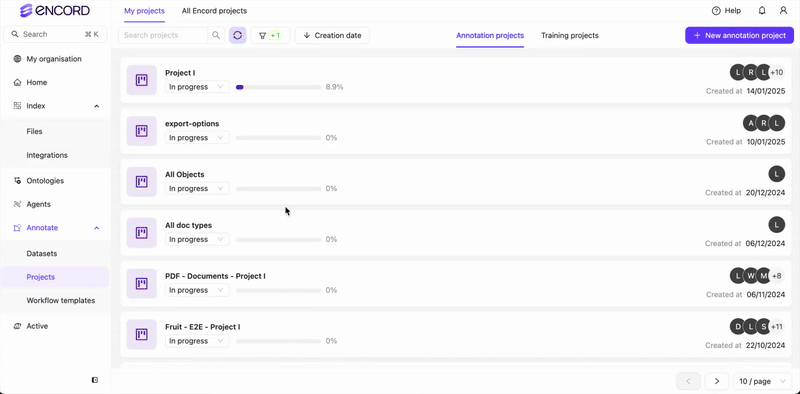Viewport: 800px width, 394px height.
Task: Go to the next page of projects
Action: [x=717, y=381]
